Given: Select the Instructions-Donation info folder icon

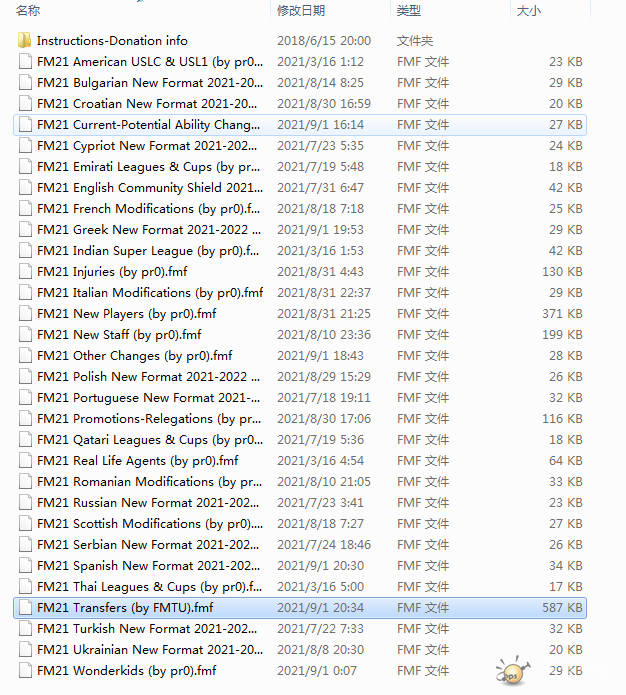Looking at the screenshot, I should coord(24,40).
